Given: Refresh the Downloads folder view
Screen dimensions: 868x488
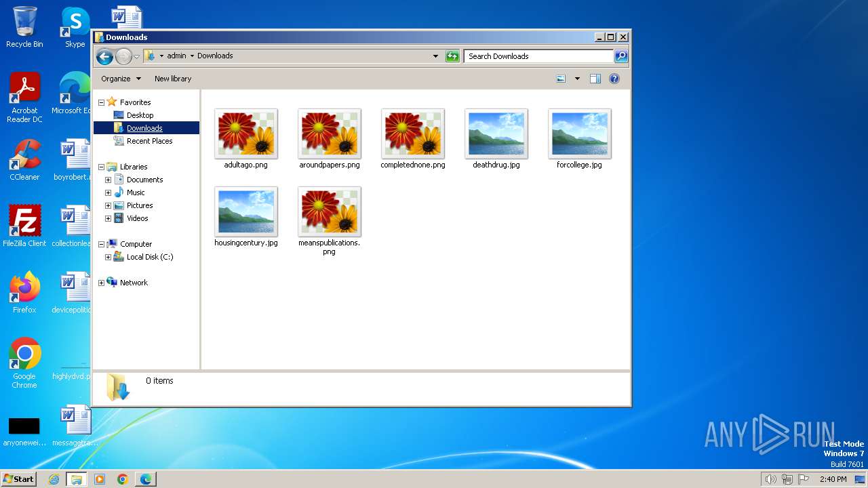Looking at the screenshot, I should coord(452,56).
